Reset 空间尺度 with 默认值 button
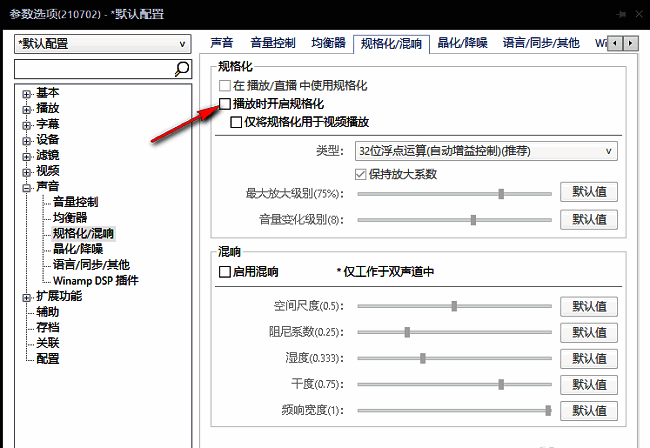650x448 pixels. coord(588,306)
